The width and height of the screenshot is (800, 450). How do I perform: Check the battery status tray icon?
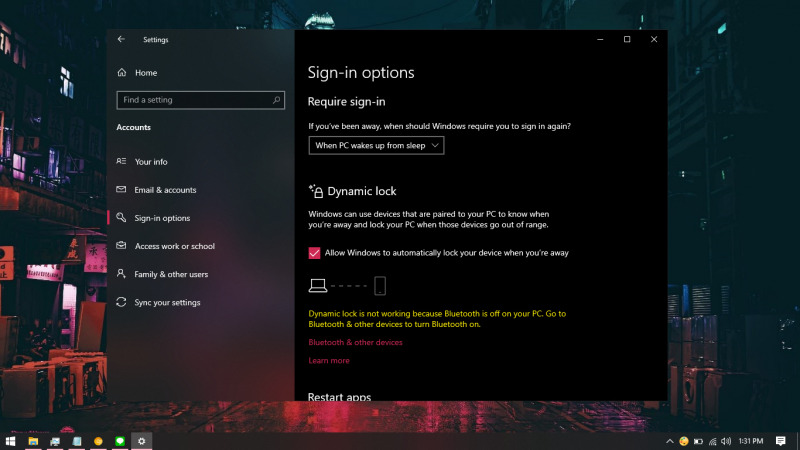698,441
